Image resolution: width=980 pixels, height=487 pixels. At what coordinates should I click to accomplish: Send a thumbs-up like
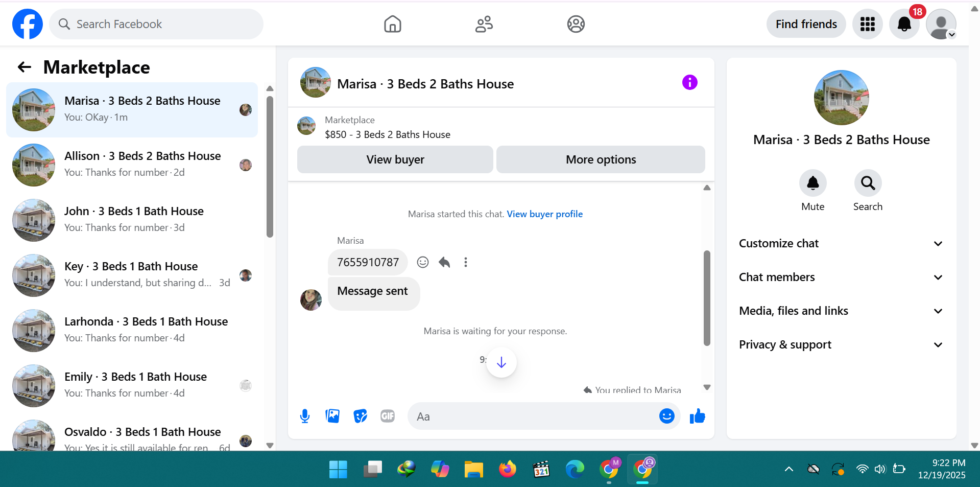[x=697, y=416]
